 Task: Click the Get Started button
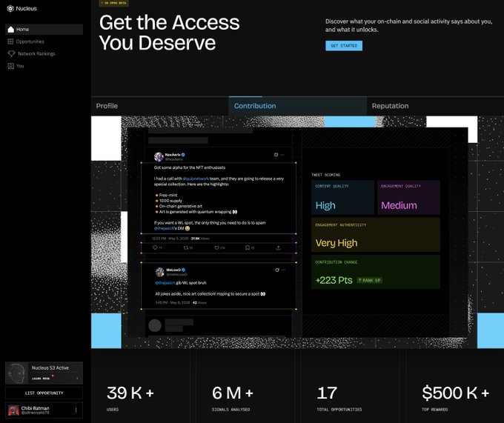(344, 46)
